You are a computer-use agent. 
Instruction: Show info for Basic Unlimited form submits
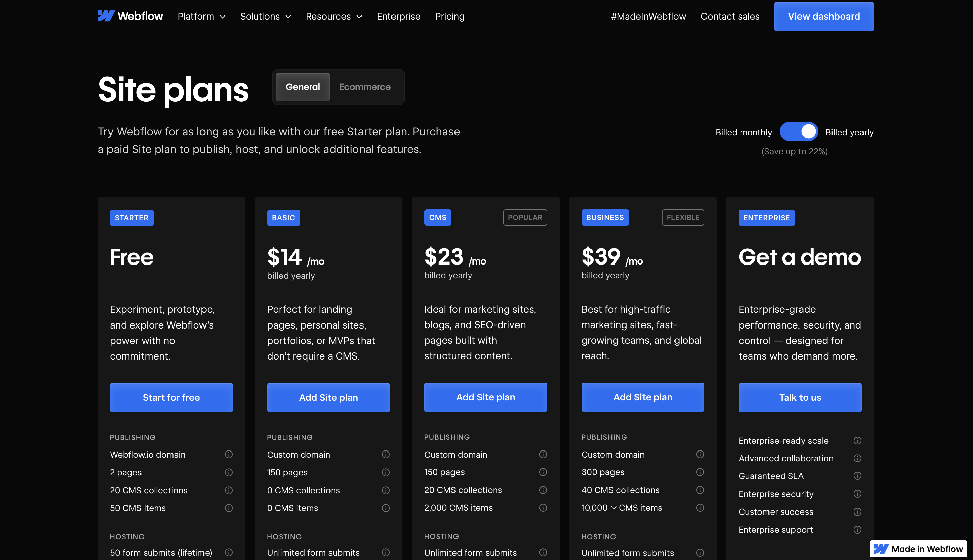(x=386, y=552)
